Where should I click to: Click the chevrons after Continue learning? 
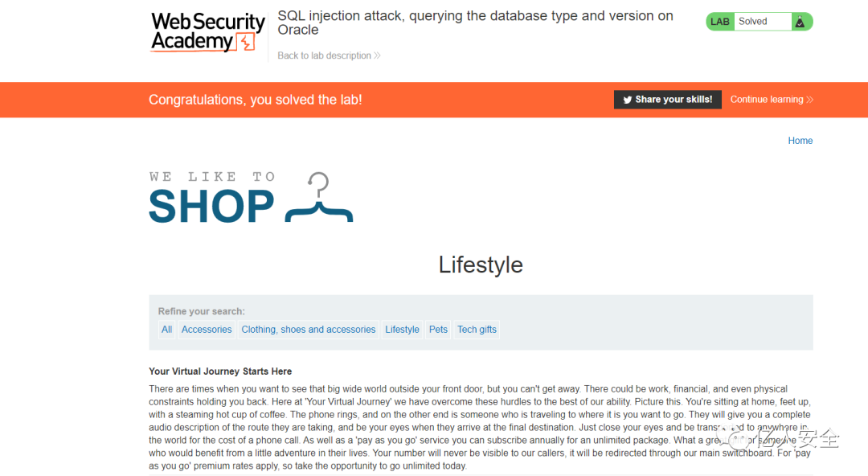point(810,100)
